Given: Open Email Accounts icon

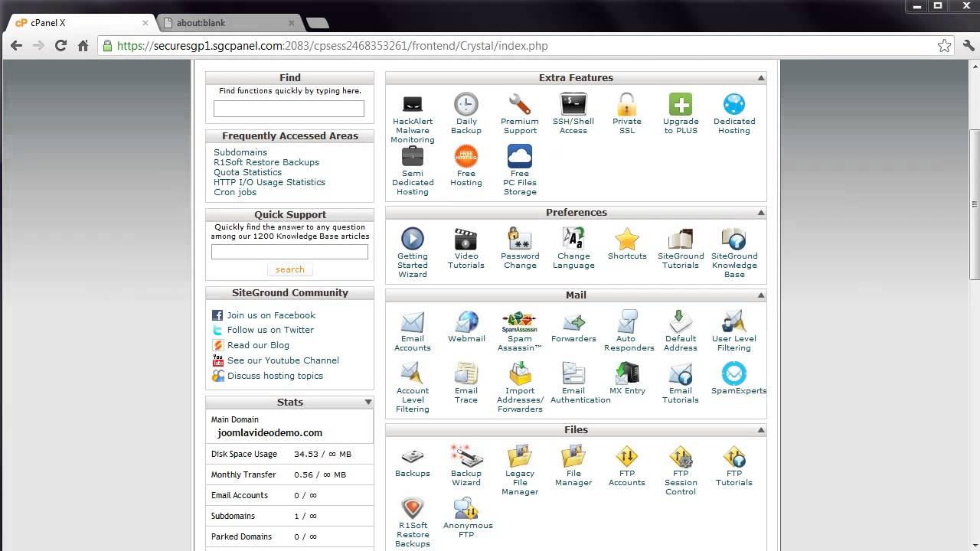Looking at the screenshot, I should 413,321.
